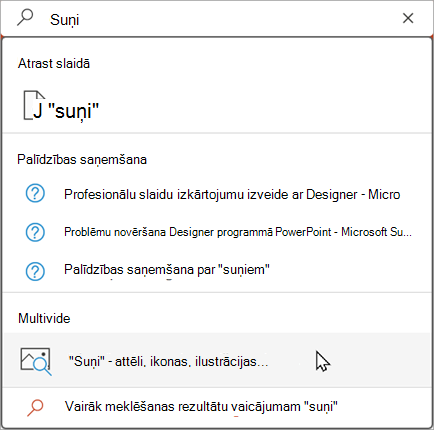
Task: Click the Palīdzības saņemšana section heading
Action: [x=82, y=160]
